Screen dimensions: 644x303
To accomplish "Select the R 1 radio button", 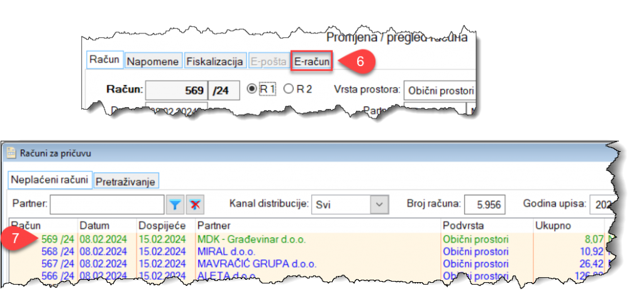I will pyautogui.click(x=252, y=89).
